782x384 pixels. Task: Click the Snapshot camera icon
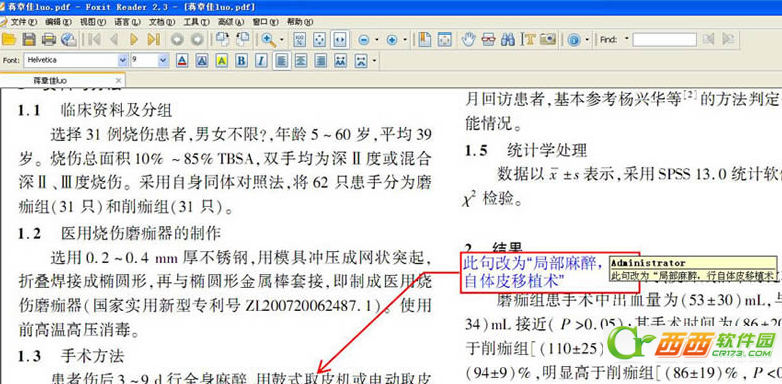point(548,39)
